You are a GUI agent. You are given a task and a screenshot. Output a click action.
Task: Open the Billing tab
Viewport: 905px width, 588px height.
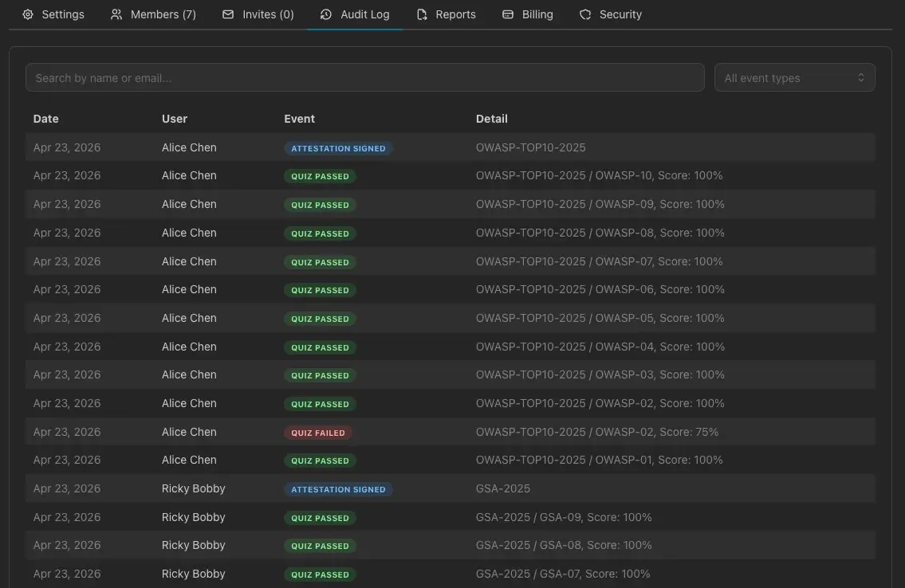[528, 14]
